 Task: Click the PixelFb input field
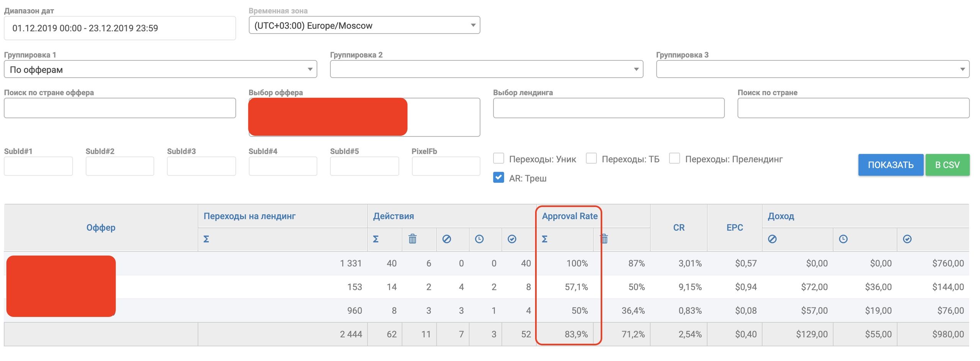pyautogui.click(x=446, y=166)
